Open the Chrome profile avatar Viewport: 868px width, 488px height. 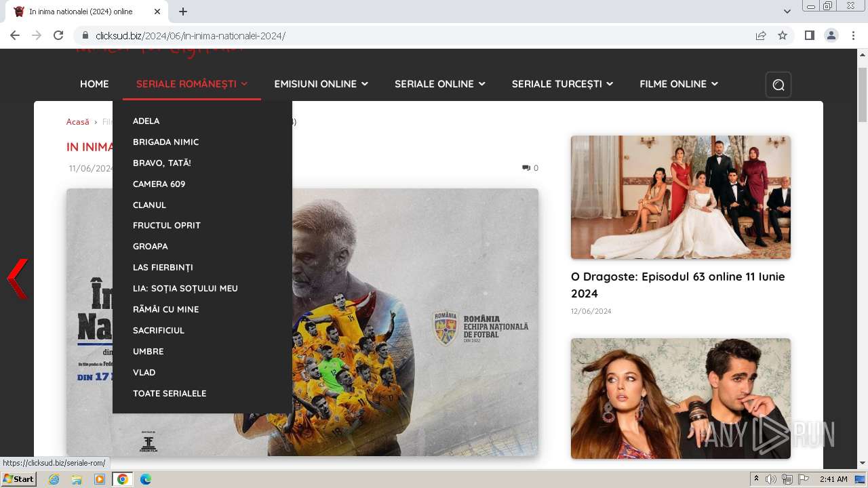pos(831,36)
